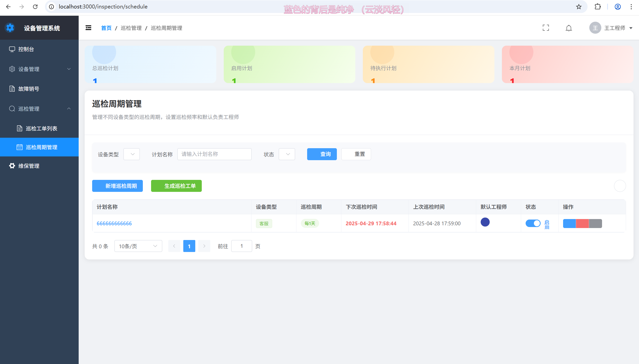Click the hamburger sidebar collapse icon
The image size is (639, 364).
pyautogui.click(x=88, y=28)
